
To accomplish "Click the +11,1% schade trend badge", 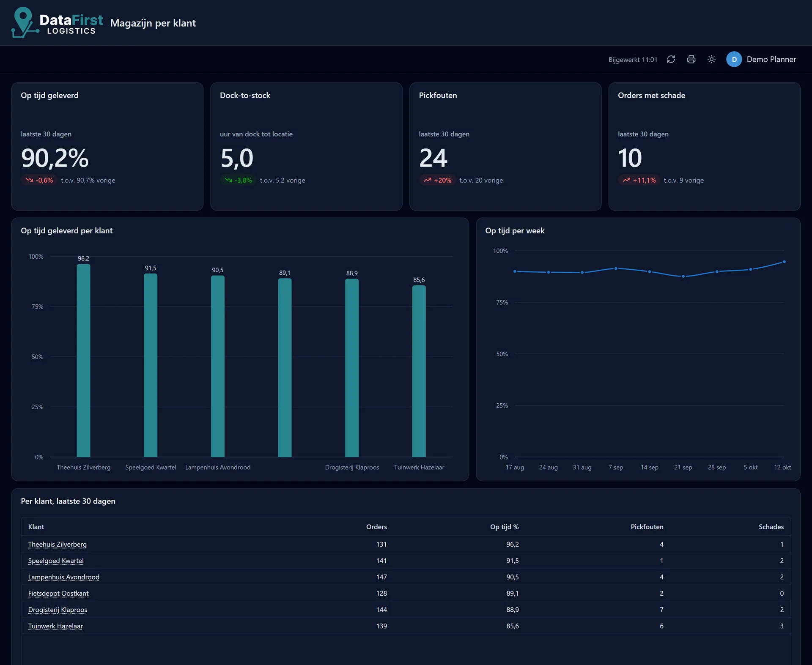I will pyautogui.click(x=639, y=181).
